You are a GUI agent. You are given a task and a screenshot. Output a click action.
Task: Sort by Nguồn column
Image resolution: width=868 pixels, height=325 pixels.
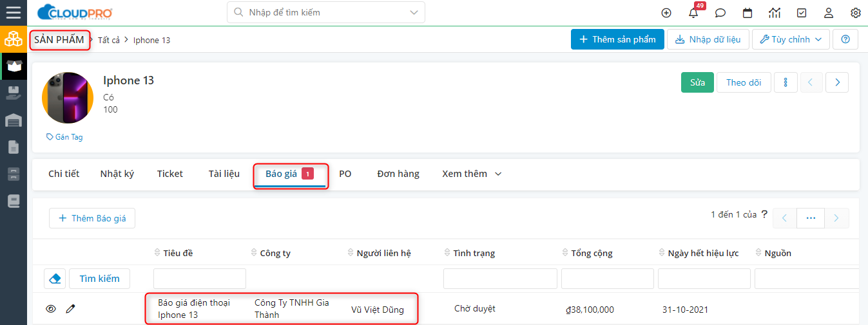[x=773, y=253]
